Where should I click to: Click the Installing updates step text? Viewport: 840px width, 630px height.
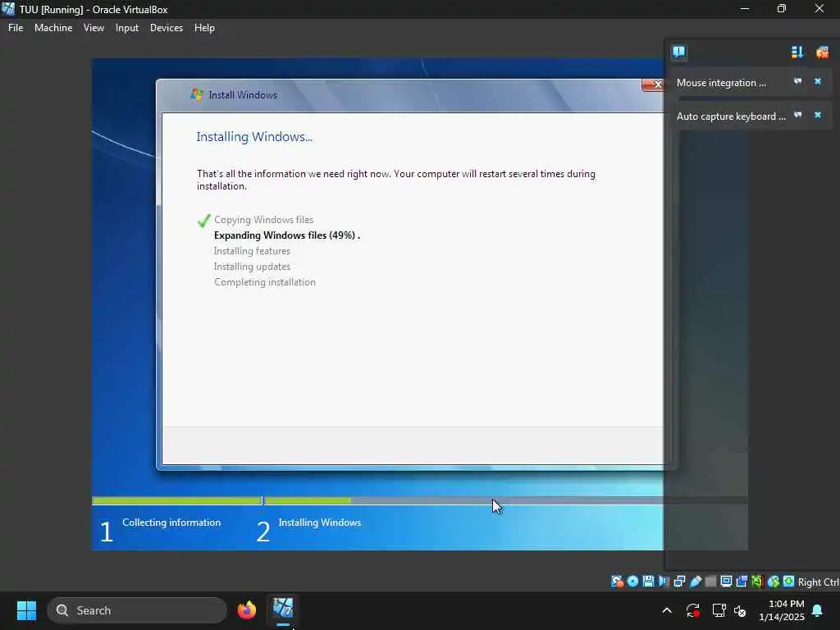click(x=252, y=267)
